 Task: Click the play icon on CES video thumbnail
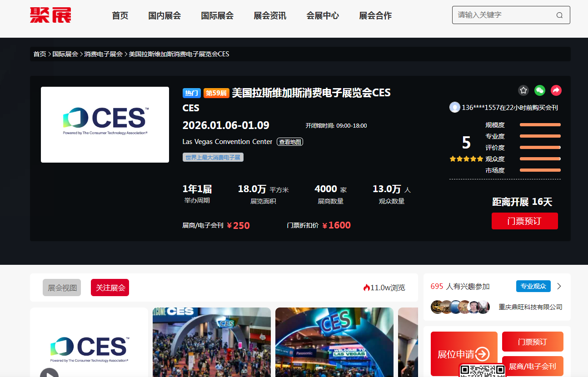tap(49, 372)
